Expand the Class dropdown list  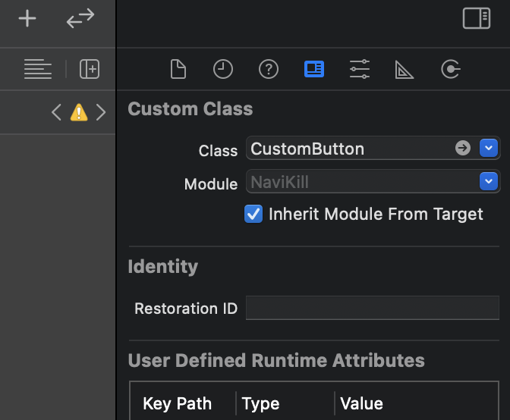pos(489,149)
